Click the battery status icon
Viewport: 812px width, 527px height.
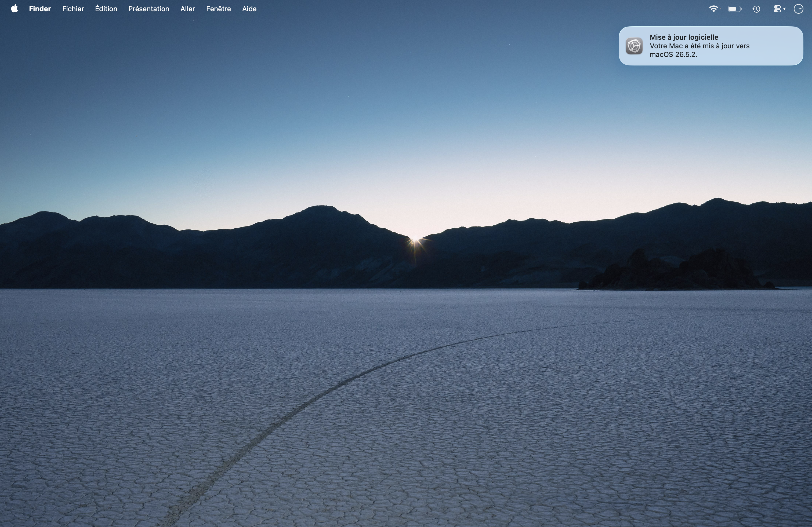tap(735, 9)
